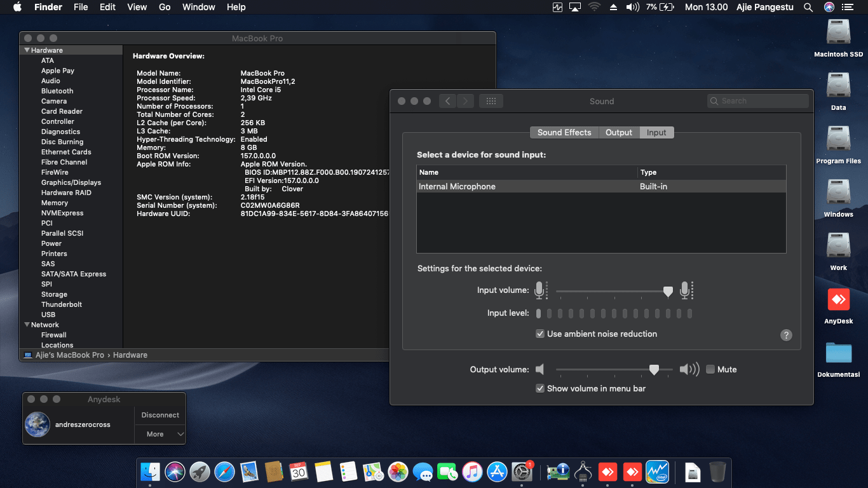Select Graphics/Displays in sidebar
This screenshot has height=488, width=868.
click(71, 182)
